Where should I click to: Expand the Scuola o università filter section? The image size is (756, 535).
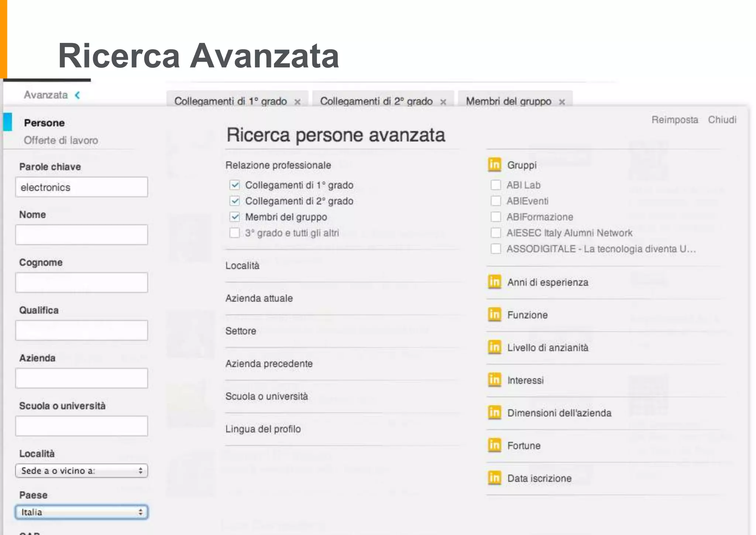(267, 396)
